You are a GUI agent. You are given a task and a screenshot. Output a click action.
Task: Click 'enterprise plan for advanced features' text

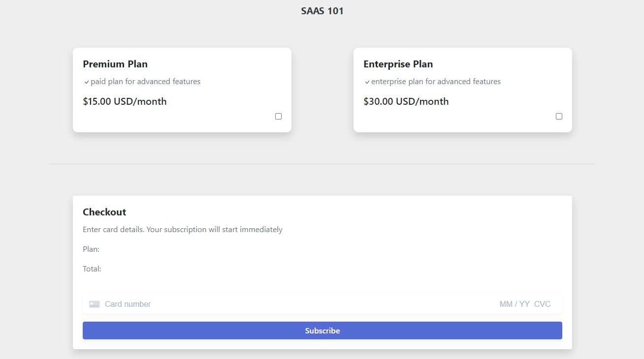coord(436,82)
